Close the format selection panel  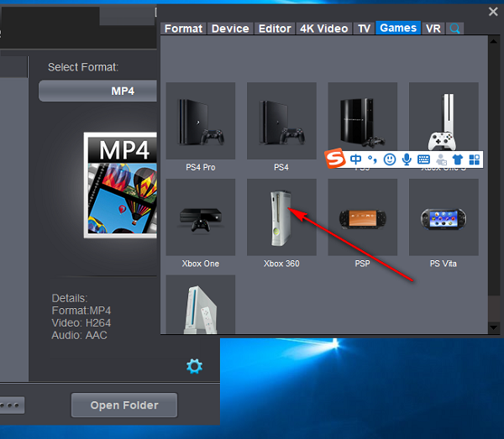point(493,12)
